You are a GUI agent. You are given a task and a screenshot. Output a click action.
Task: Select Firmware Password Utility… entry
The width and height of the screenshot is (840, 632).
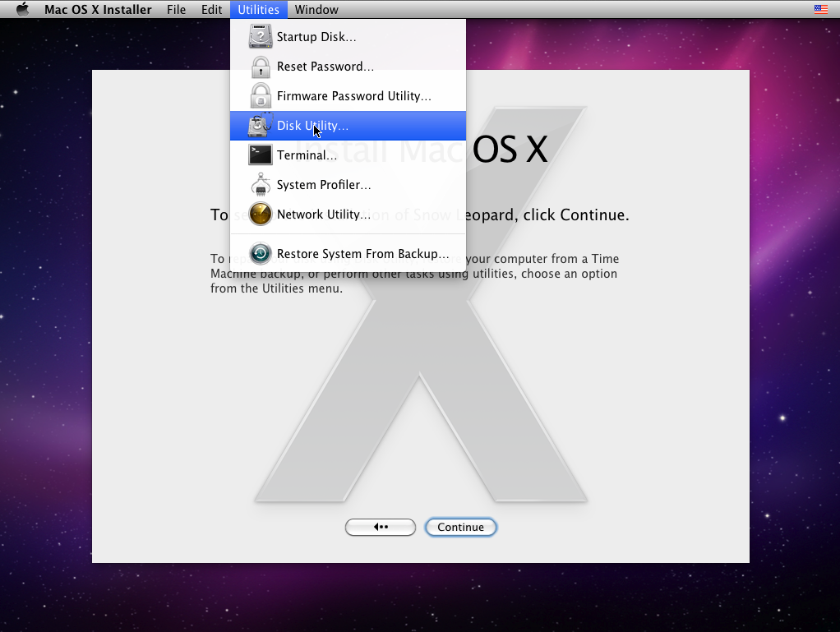click(x=348, y=96)
